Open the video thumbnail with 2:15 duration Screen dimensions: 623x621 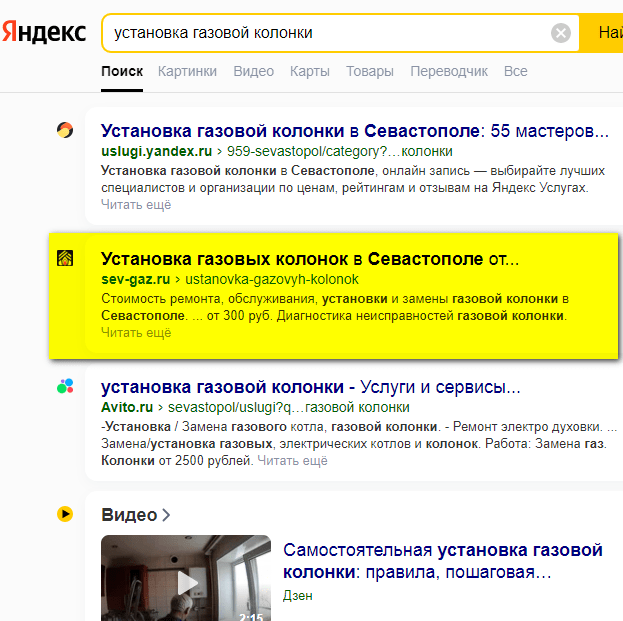(x=186, y=578)
